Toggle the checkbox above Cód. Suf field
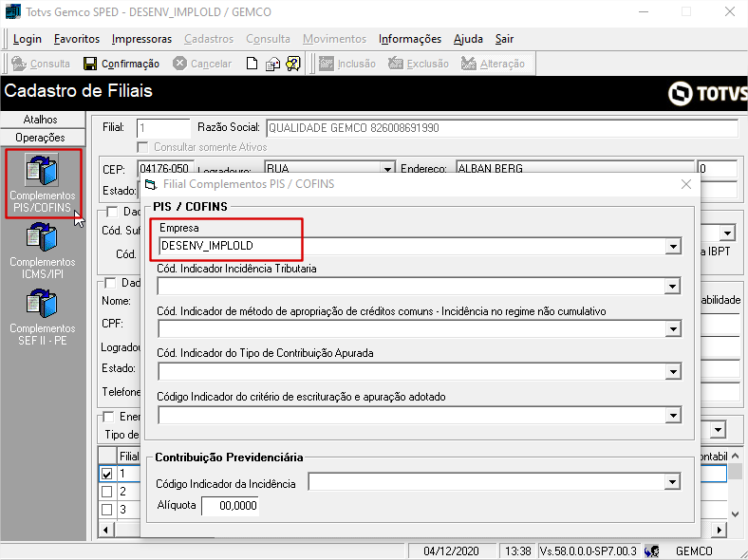This screenshot has width=748, height=560. 113,212
